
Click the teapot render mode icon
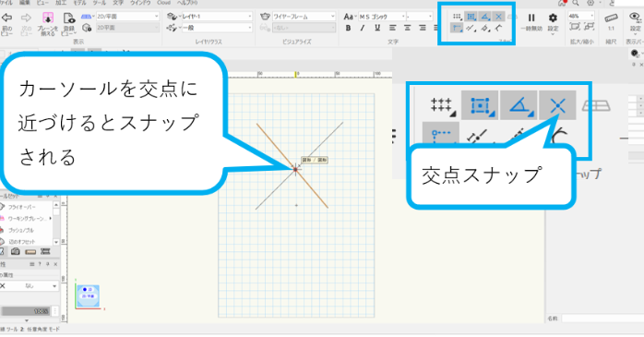click(265, 17)
